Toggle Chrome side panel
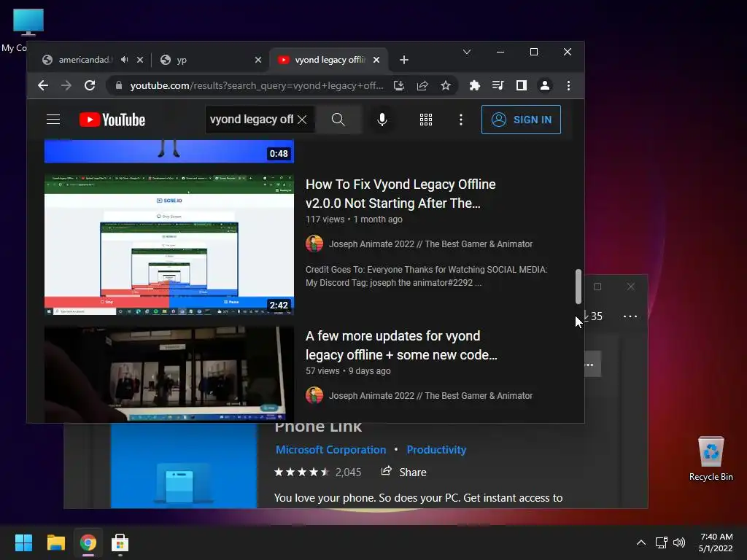 point(521,85)
